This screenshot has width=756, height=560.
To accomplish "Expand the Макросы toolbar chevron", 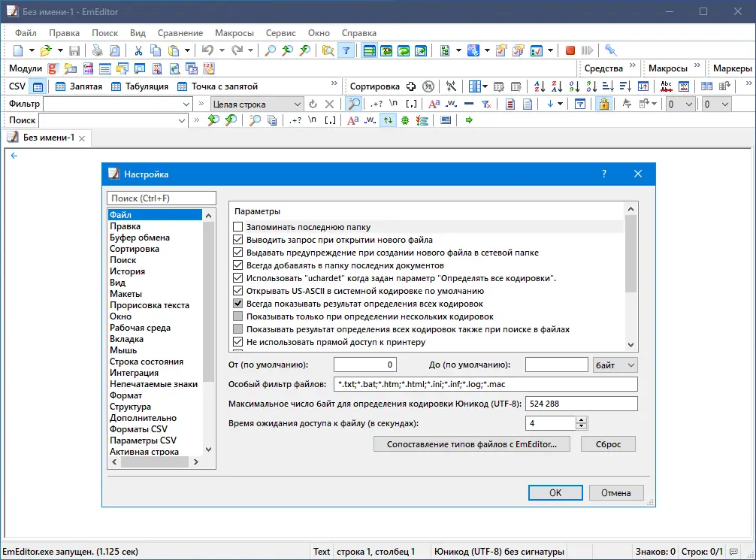I will click(x=697, y=65).
